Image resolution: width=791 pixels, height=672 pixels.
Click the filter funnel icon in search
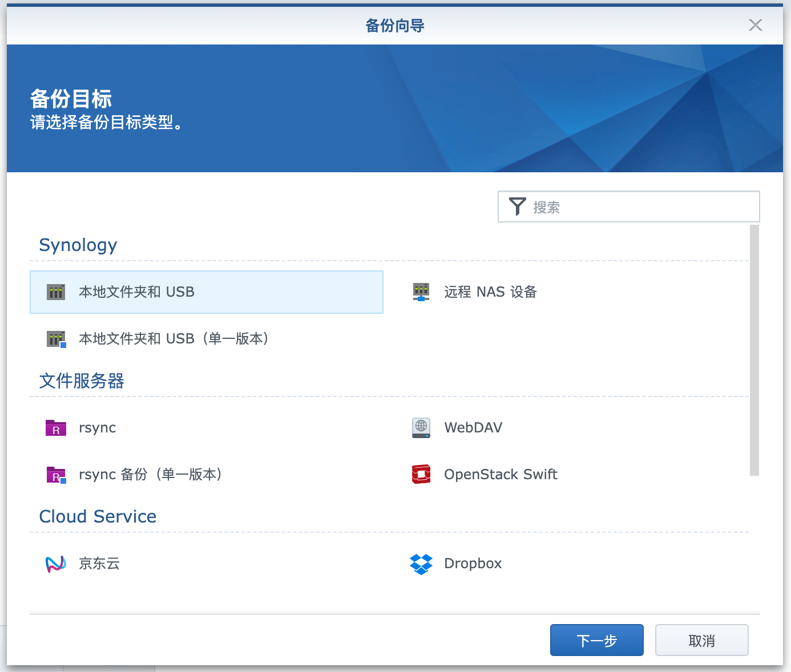517,207
